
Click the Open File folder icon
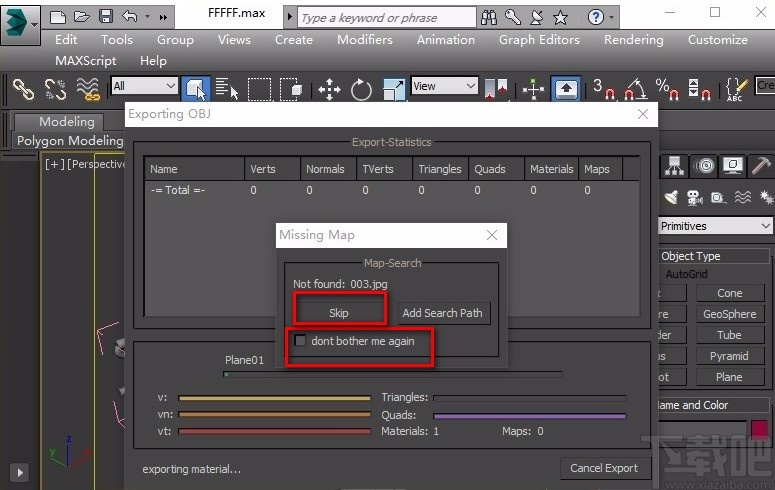pos(82,17)
